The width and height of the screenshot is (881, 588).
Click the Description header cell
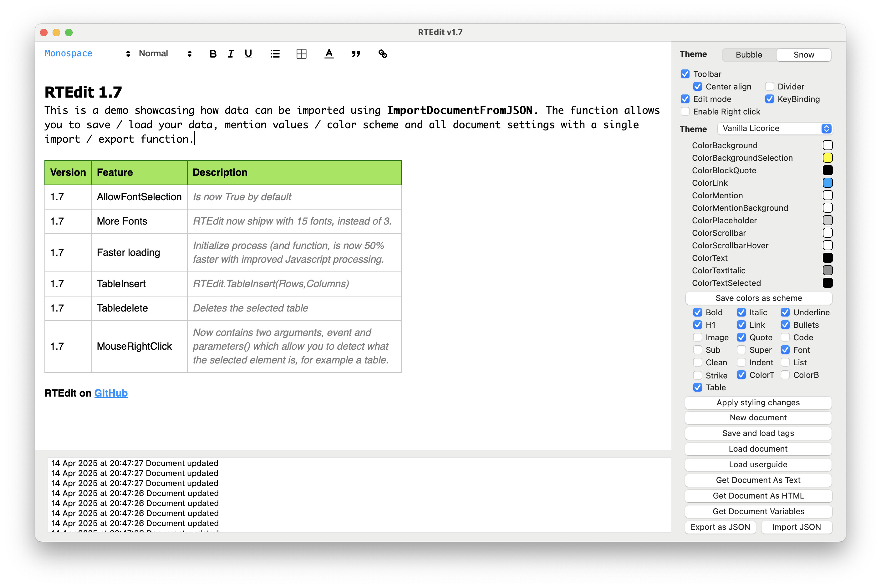pyautogui.click(x=294, y=173)
